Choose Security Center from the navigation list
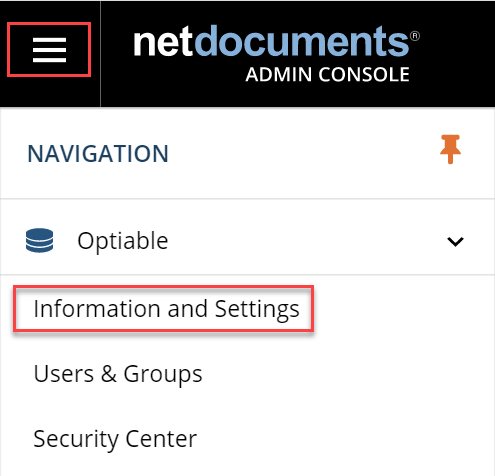This screenshot has width=495, height=476. 115,439
